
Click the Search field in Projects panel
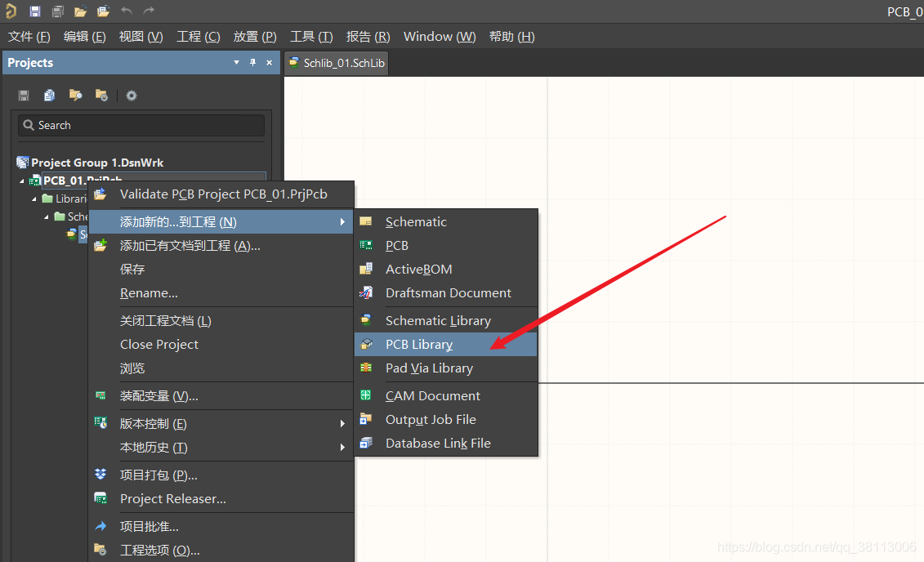[x=141, y=126]
